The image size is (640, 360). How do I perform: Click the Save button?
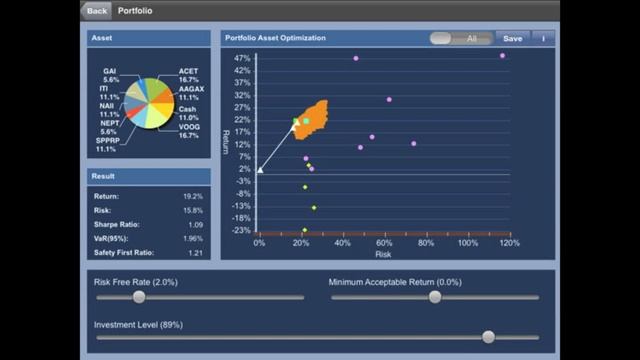tap(513, 38)
